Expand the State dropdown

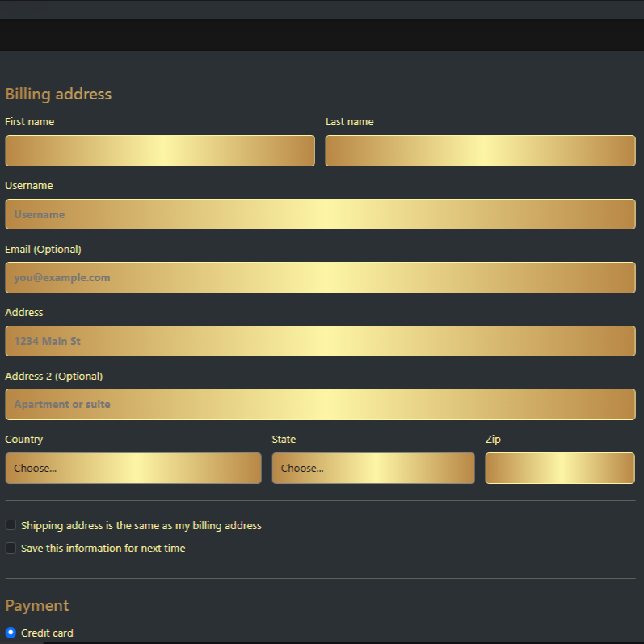pos(373,468)
